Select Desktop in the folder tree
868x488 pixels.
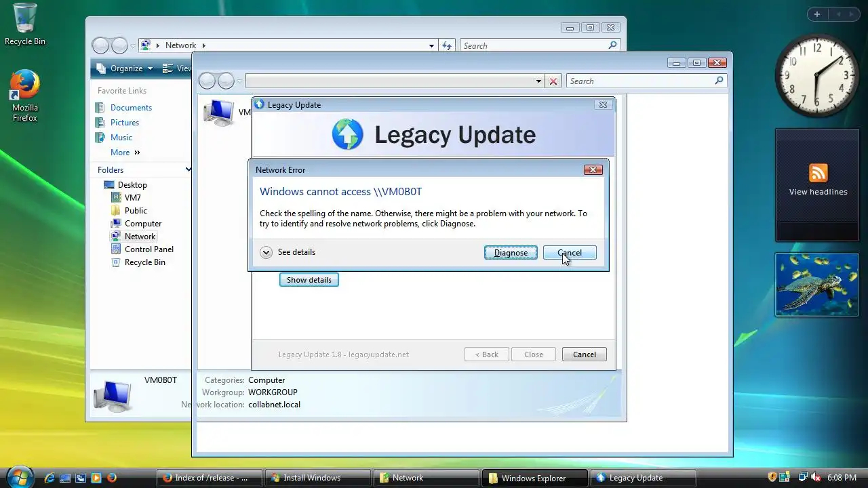coord(132,185)
